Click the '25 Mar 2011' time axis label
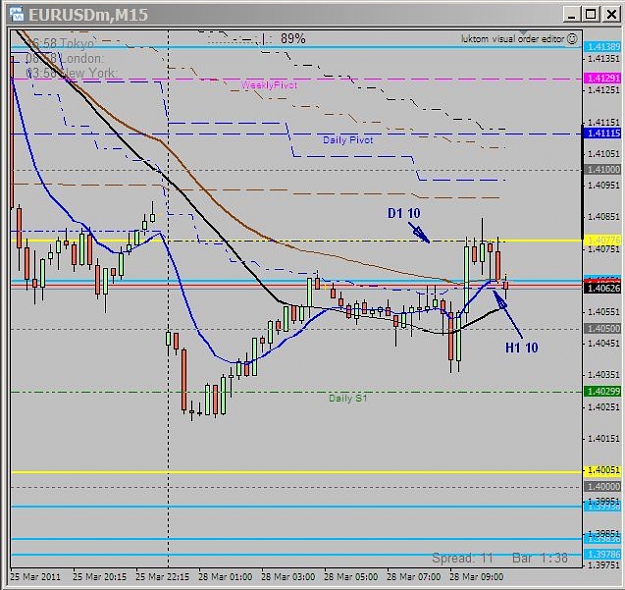625x590 pixels. point(35,577)
